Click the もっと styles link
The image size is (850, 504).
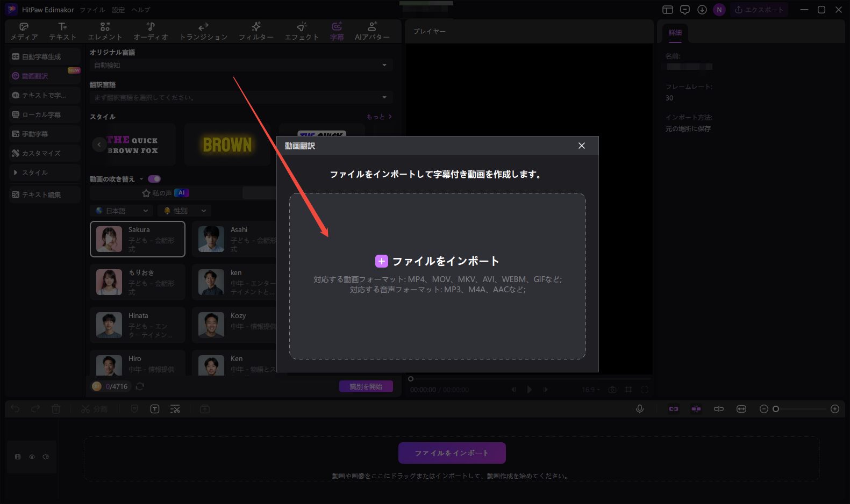click(x=379, y=117)
